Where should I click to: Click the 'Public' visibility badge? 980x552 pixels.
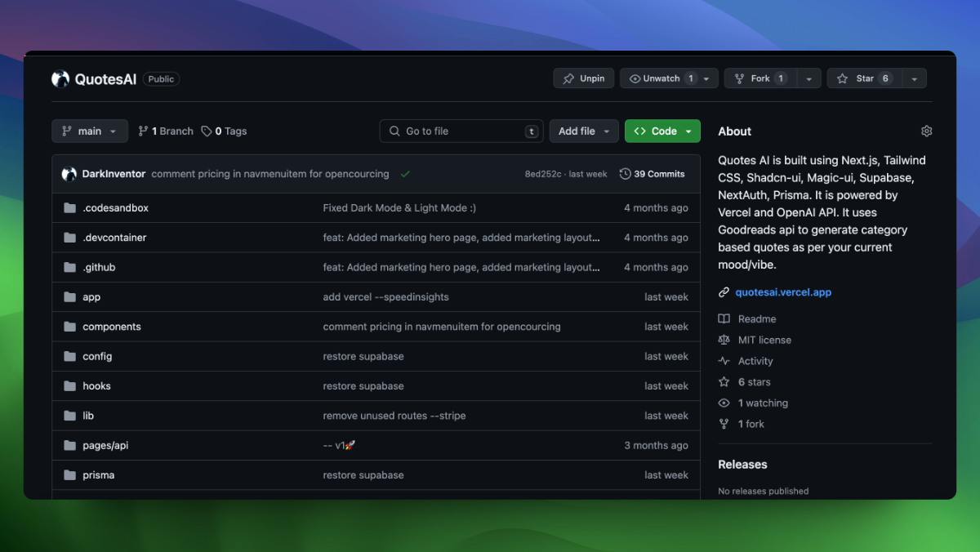pyautogui.click(x=161, y=79)
